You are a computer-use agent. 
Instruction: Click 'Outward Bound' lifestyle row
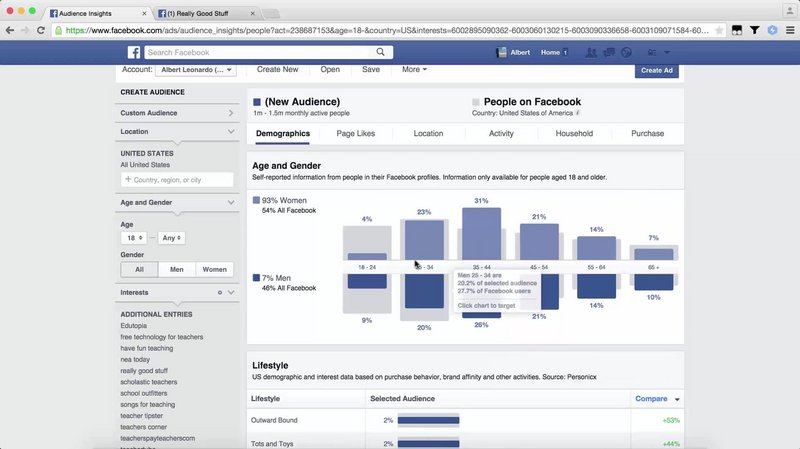[465, 420]
